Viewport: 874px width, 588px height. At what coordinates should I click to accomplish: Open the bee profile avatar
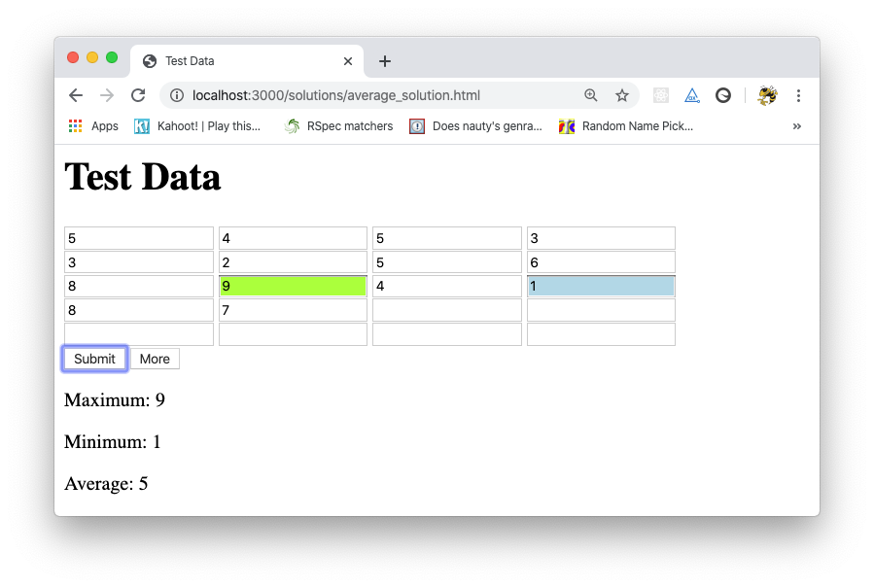click(x=767, y=95)
